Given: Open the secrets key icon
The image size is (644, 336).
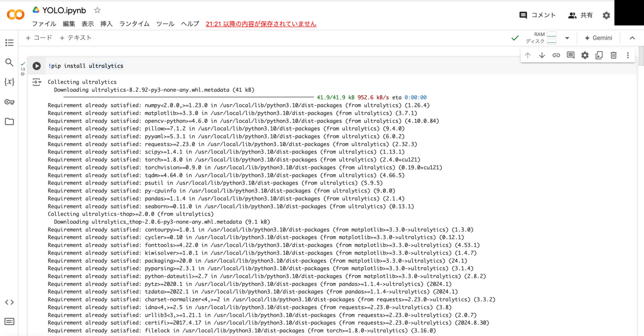Looking at the screenshot, I should pos(9,102).
